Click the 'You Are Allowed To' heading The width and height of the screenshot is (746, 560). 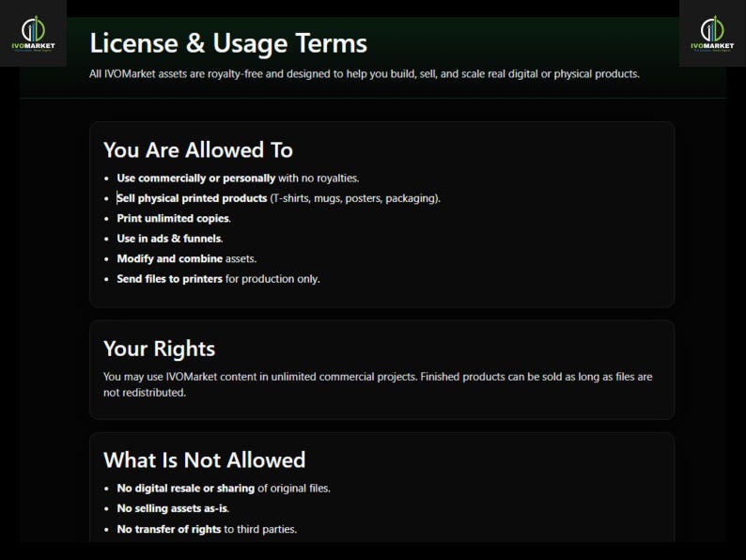pyautogui.click(x=198, y=150)
